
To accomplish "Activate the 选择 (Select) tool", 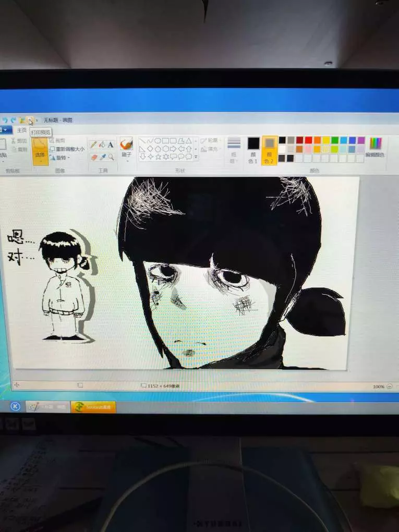I will point(40,151).
